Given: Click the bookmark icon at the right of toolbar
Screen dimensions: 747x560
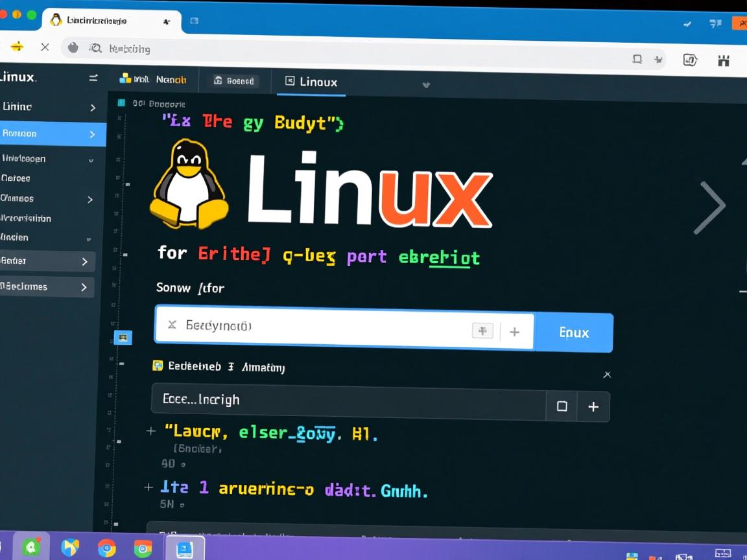Looking at the screenshot, I should tap(658, 60).
